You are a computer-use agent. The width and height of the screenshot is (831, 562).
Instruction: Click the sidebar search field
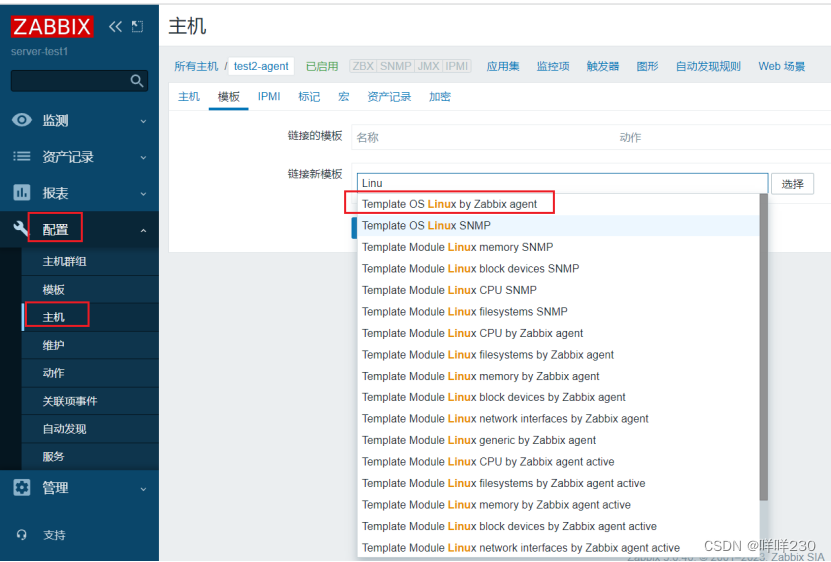(x=79, y=81)
